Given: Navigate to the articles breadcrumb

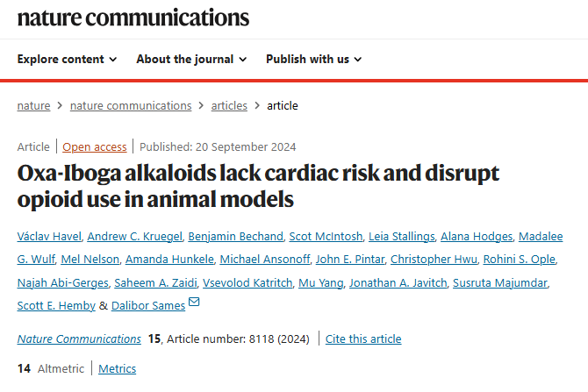Looking at the screenshot, I should 229,106.
